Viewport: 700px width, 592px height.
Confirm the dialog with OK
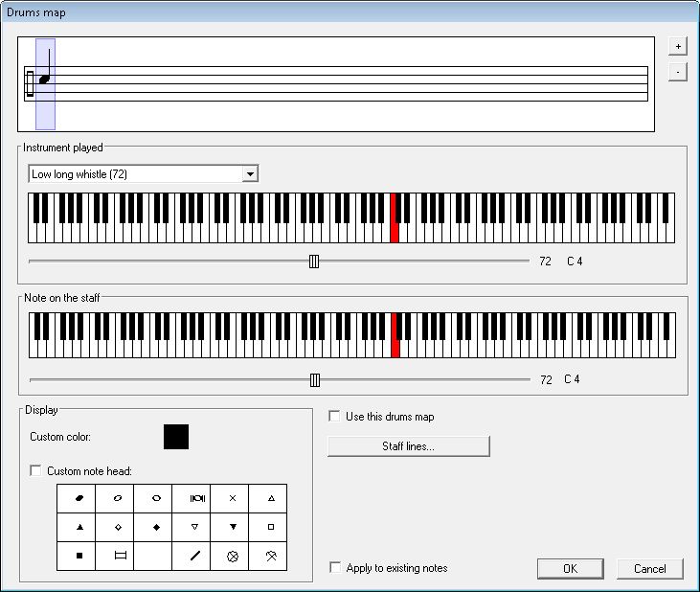point(570,568)
